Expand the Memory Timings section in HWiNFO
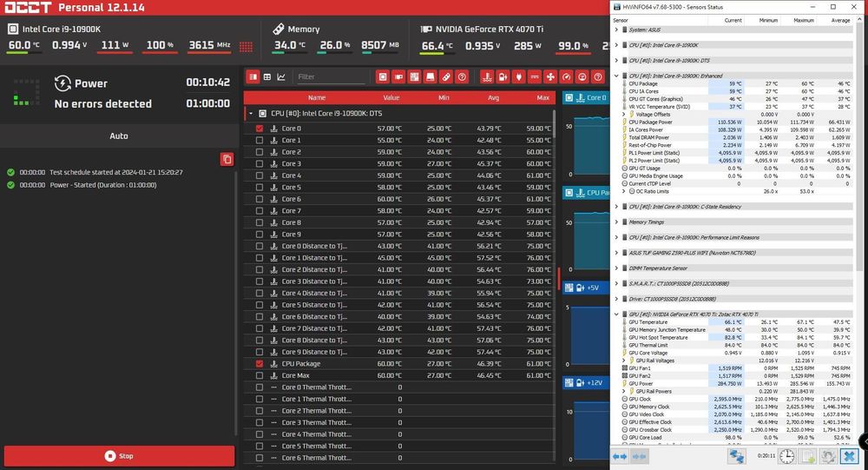The height and width of the screenshot is (470, 868). (617, 222)
